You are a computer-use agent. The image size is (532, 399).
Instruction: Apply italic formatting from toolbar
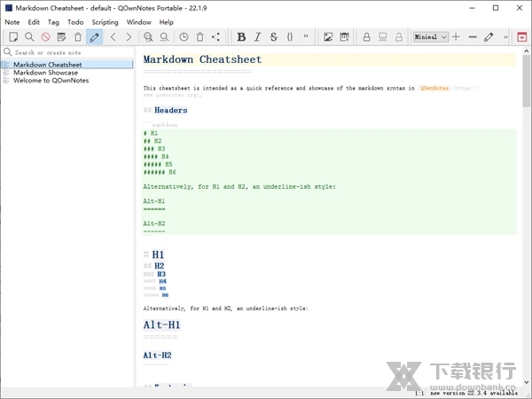(257, 37)
